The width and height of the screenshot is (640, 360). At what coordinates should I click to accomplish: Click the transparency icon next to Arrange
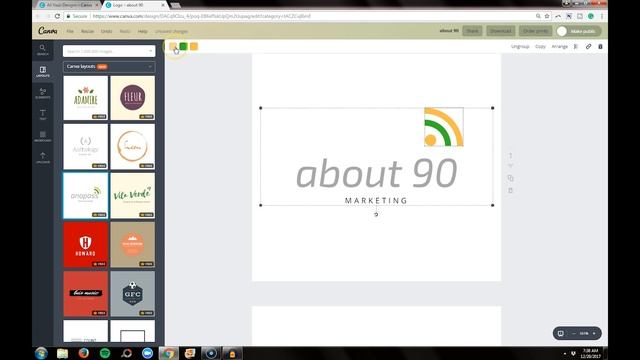click(x=576, y=47)
